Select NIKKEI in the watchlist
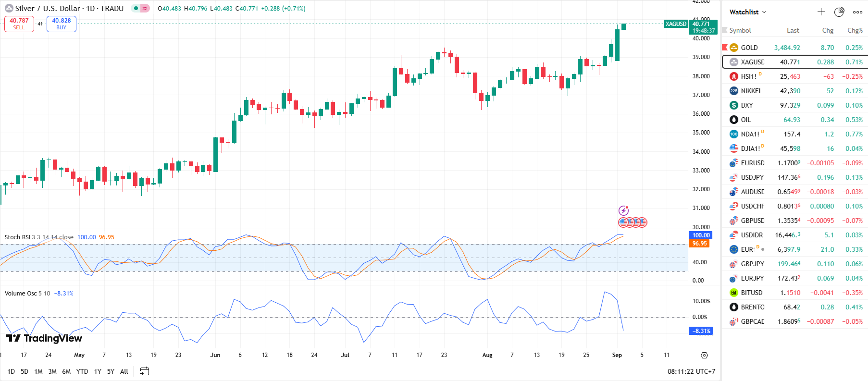This screenshot has width=868, height=381. (x=750, y=91)
